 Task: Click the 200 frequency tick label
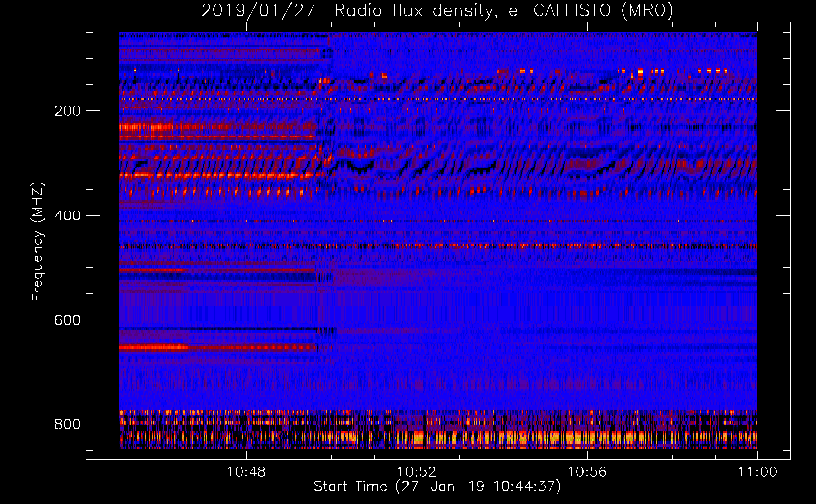tap(68, 111)
